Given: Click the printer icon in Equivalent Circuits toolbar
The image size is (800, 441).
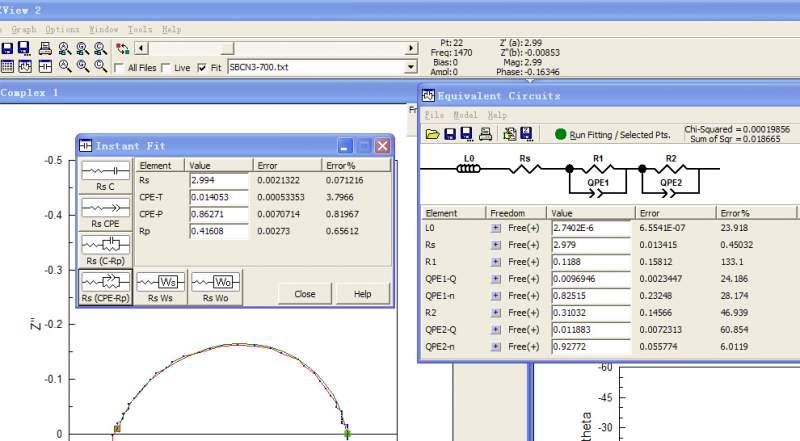Looking at the screenshot, I should coord(486,134).
